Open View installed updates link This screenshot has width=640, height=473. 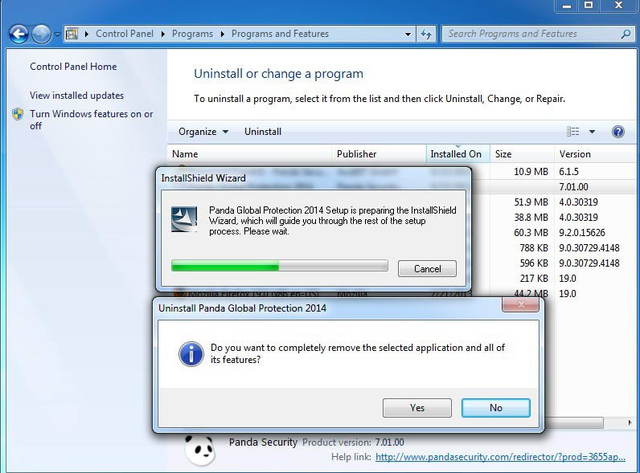[x=76, y=95]
